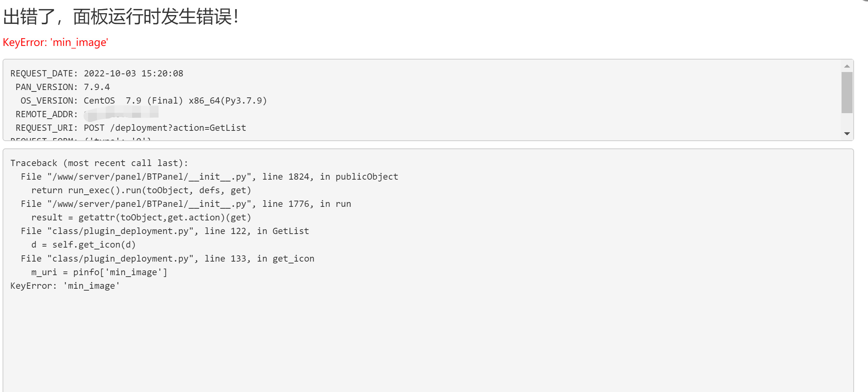Viewport: 868px width, 392px height.
Task: Click the Traceback (most recent call last) line
Action: coord(99,163)
